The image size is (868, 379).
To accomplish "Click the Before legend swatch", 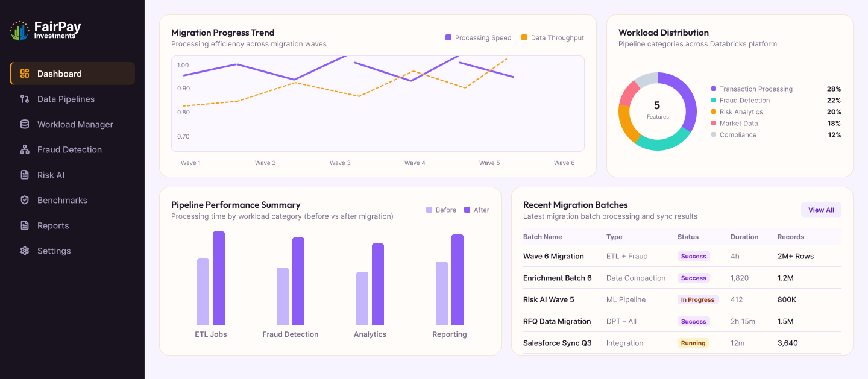I will (429, 210).
